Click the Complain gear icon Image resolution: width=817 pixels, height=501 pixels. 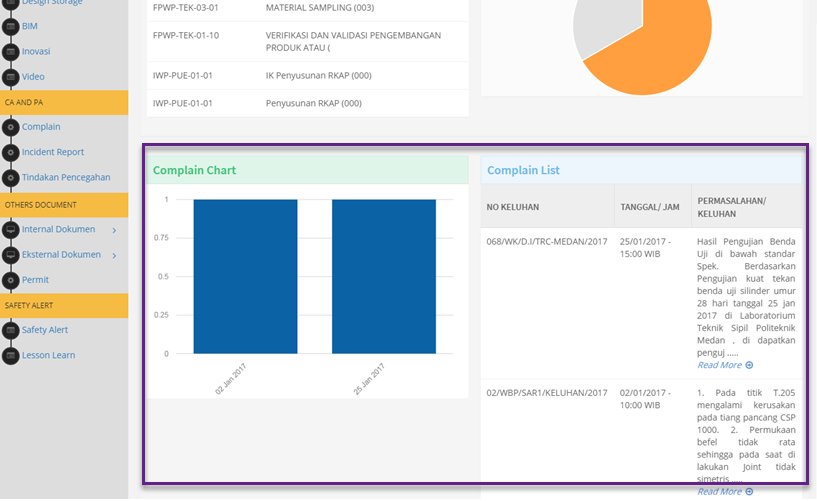point(10,127)
